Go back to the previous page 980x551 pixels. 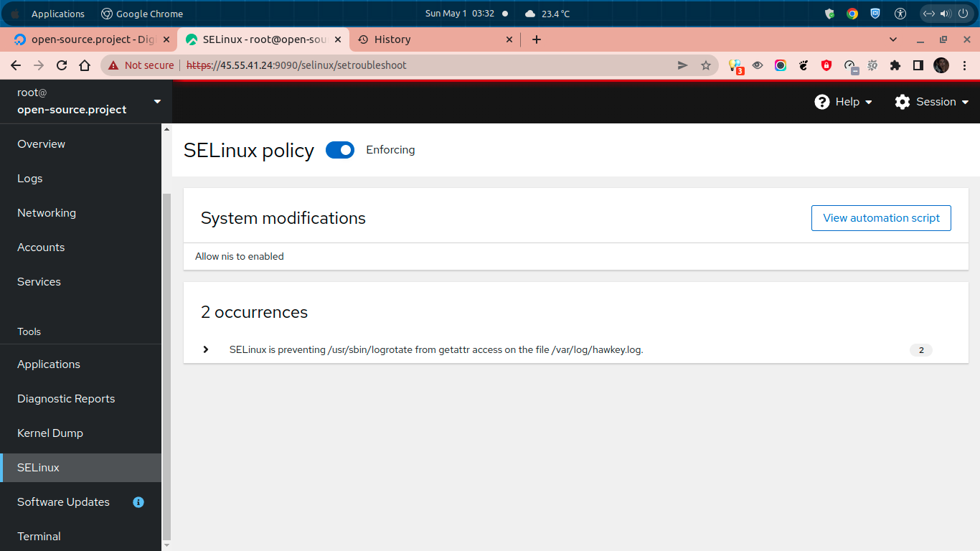pyautogui.click(x=16, y=65)
